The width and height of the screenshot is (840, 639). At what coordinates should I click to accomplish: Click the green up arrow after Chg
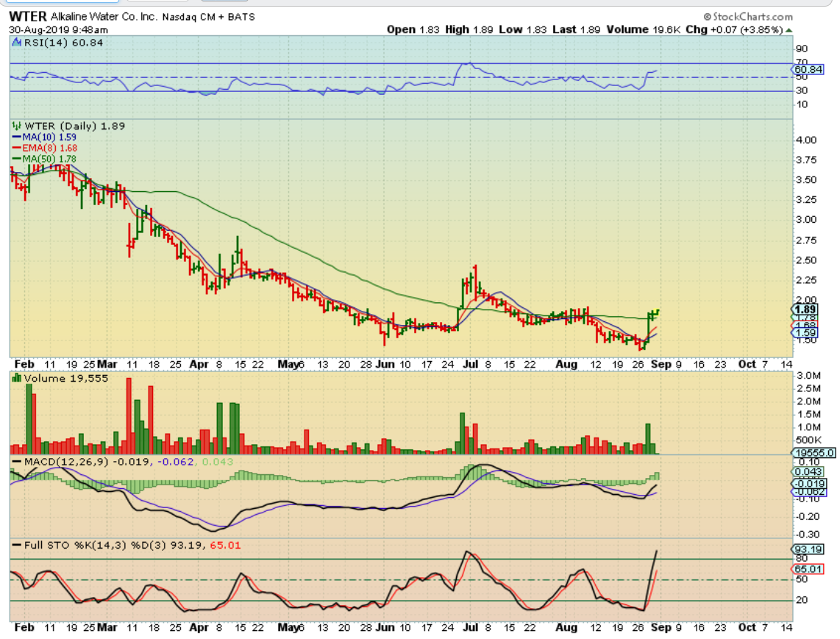click(789, 29)
